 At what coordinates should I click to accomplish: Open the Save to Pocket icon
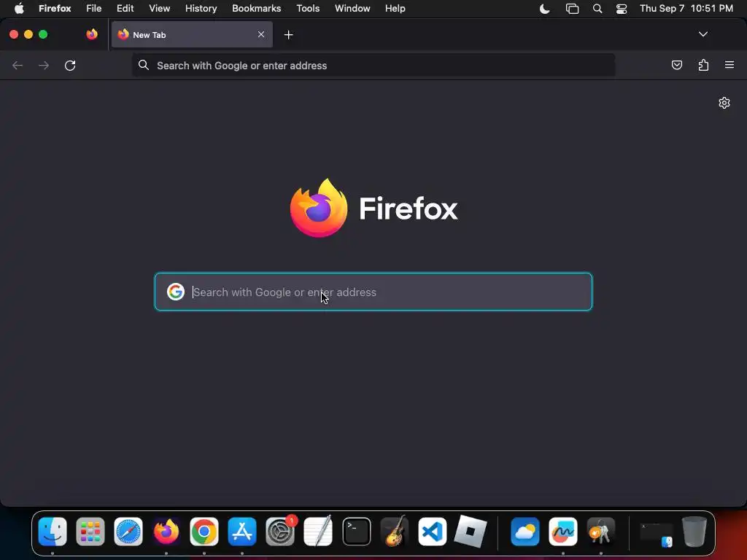pos(676,65)
